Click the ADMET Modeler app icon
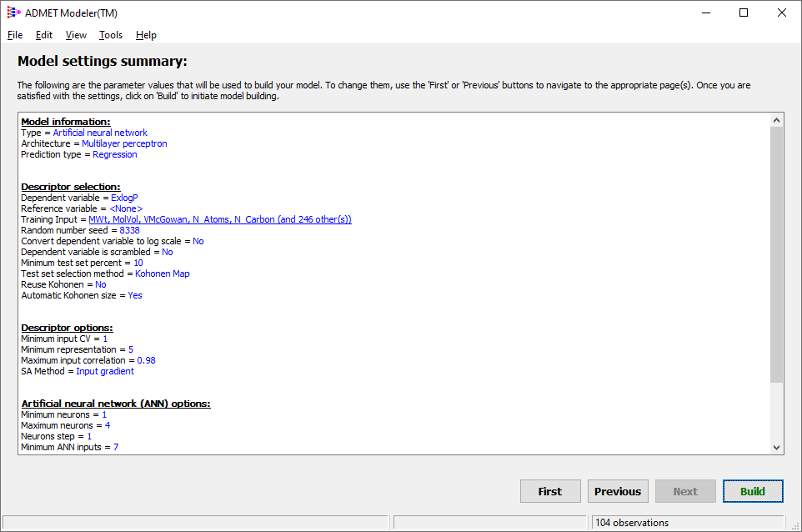The height and width of the screenshot is (532, 802). 14,13
